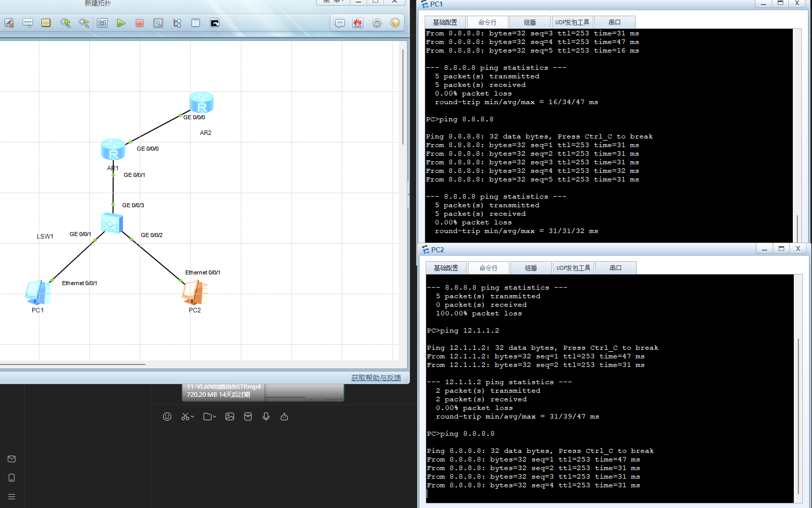This screenshot has width=812, height=508.
Task: Click the help question mark icon
Action: click(395, 23)
